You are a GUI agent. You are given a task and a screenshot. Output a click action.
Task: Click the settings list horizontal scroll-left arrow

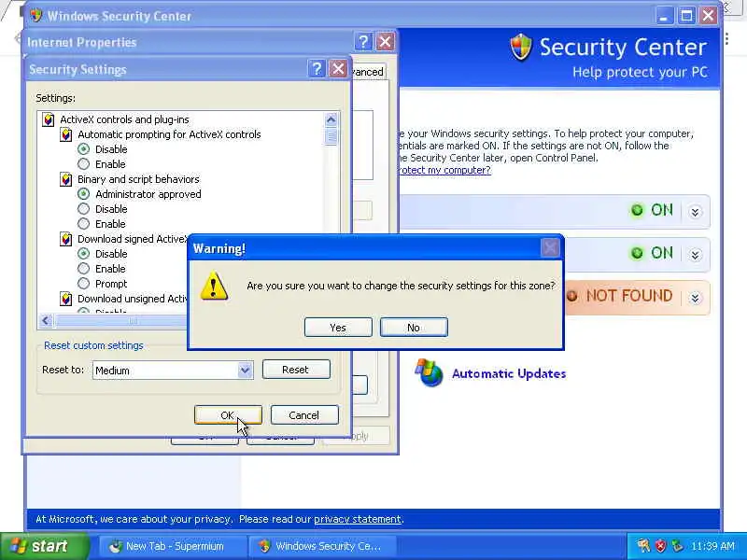46,320
